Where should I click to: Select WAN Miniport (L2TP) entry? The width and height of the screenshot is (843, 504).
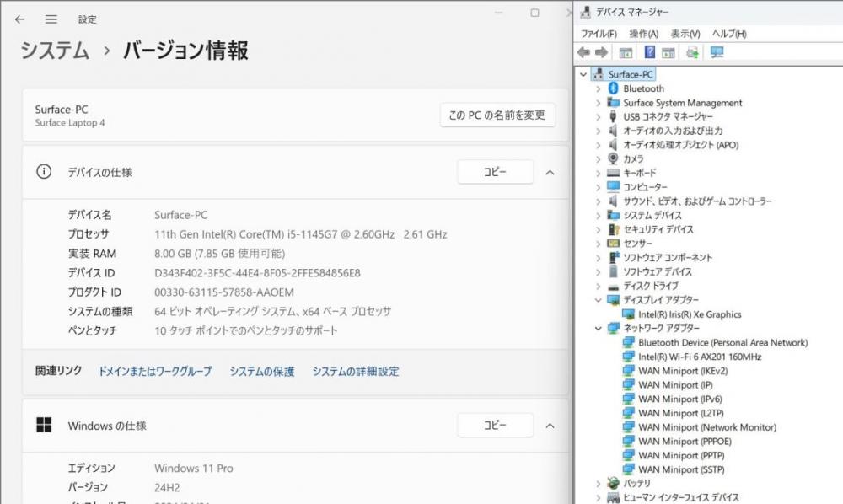[680, 413]
